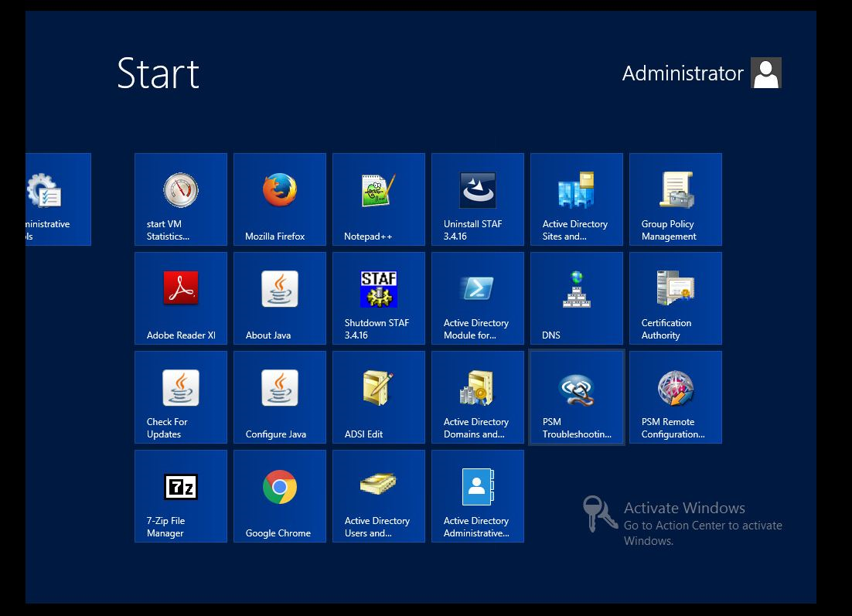Open Group Policy Management tile

pos(675,199)
